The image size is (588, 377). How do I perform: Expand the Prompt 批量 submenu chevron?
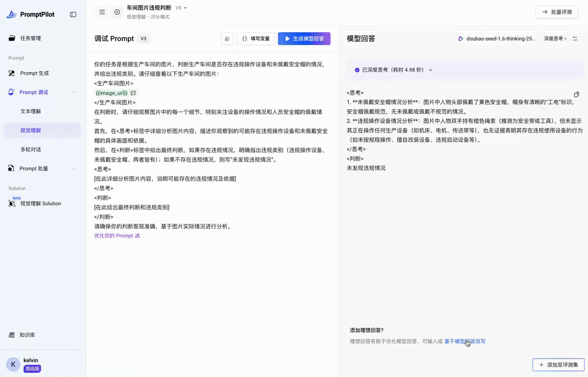click(74, 169)
